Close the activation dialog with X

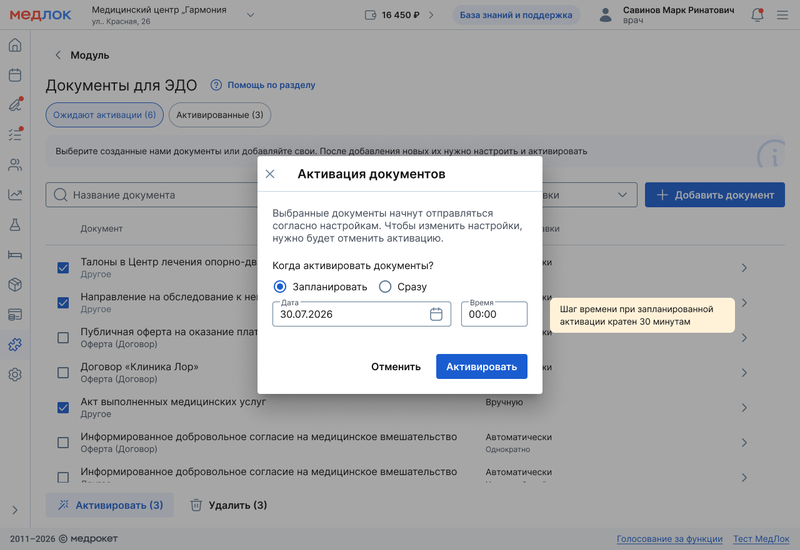point(270,174)
